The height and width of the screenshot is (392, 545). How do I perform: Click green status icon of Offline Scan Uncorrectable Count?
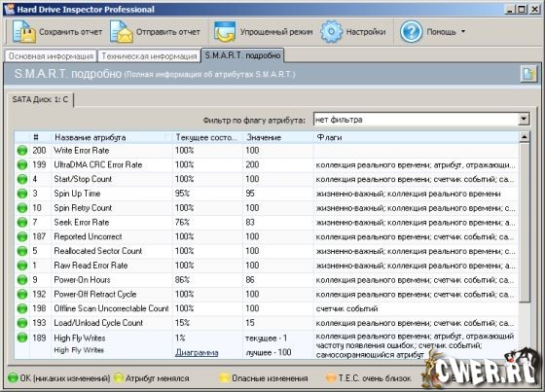coord(22,308)
